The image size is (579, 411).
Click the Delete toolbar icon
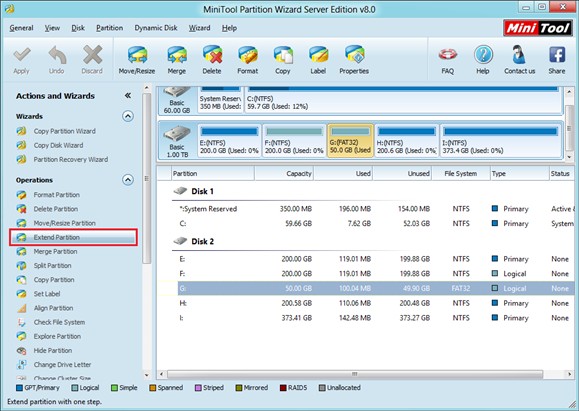[x=212, y=55]
